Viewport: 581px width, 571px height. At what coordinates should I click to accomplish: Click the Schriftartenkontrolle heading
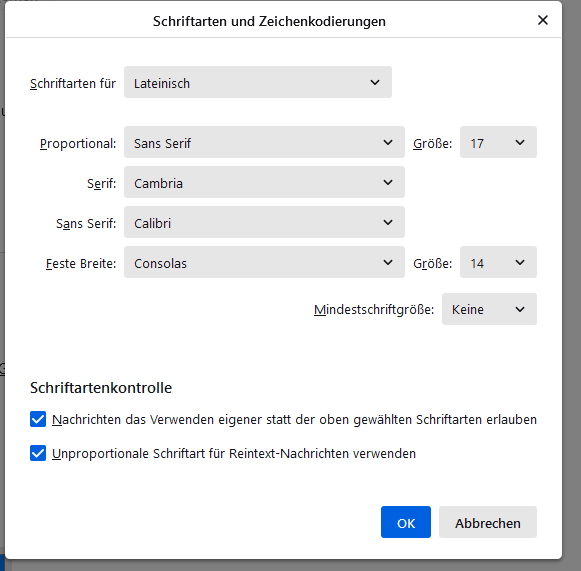click(x=101, y=388)
